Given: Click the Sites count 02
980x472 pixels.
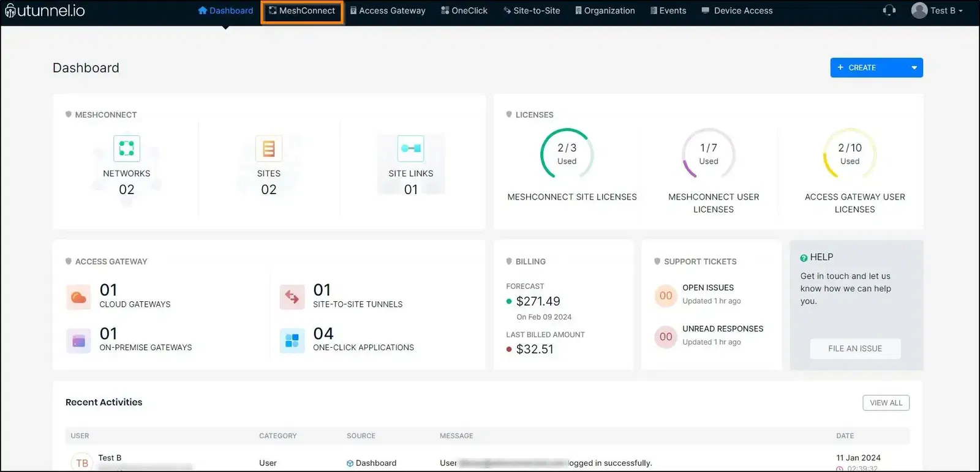Looking at the screenshot, I should click(x=269, y=190).
